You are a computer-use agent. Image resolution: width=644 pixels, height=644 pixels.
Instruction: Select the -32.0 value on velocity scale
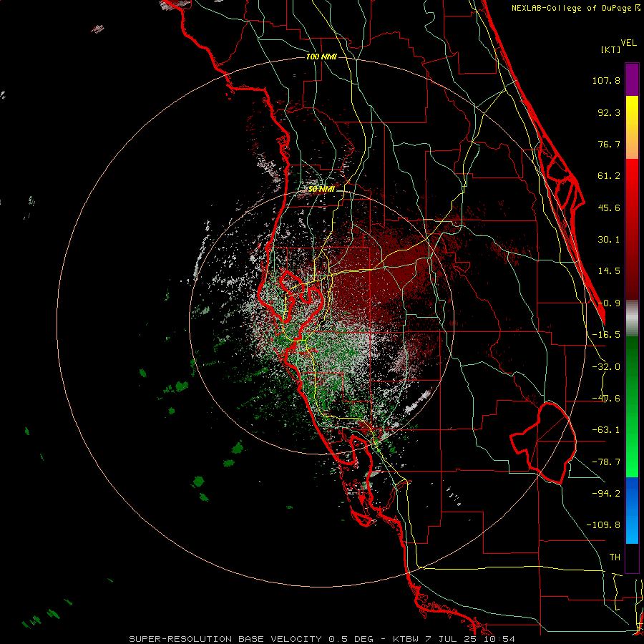click(606, 367)
